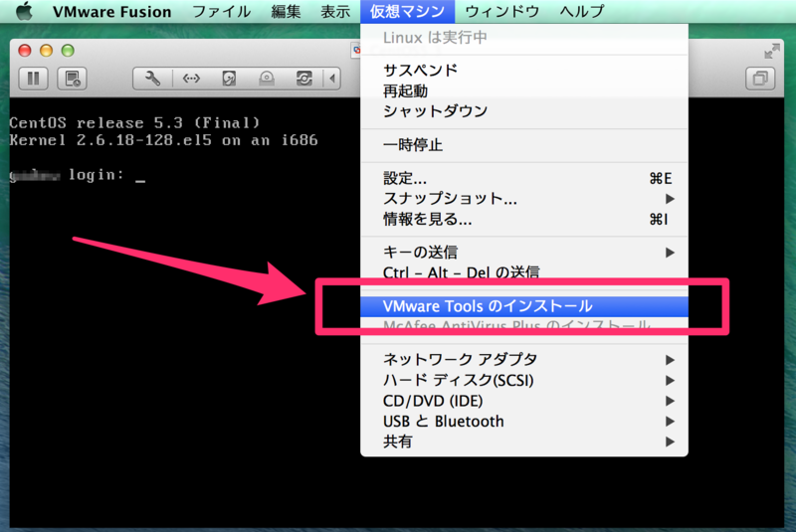Screen dimensions: 796x532
Task: Expand the キーの送信 submenu
Action: coord(524,252)
